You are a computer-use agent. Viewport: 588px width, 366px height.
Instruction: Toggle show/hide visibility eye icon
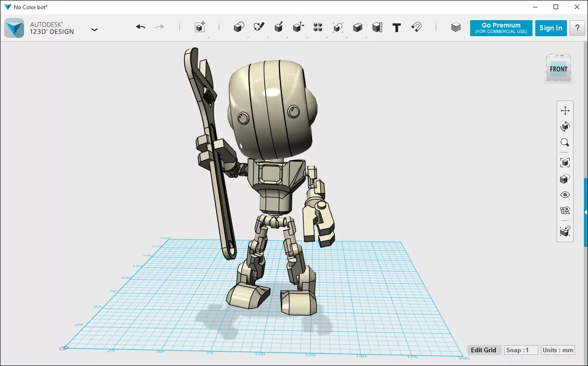coord(565,195)
